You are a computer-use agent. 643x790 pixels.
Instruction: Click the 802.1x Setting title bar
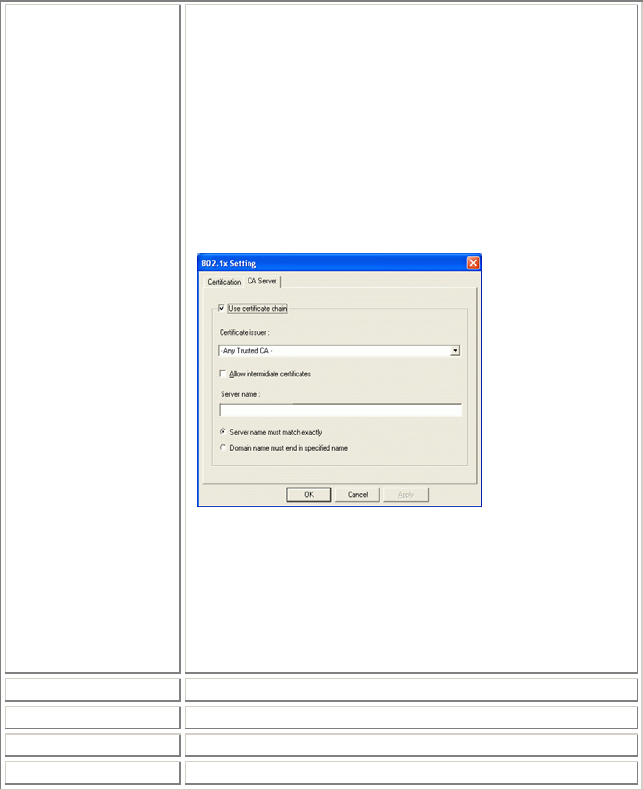click(333, 263)
